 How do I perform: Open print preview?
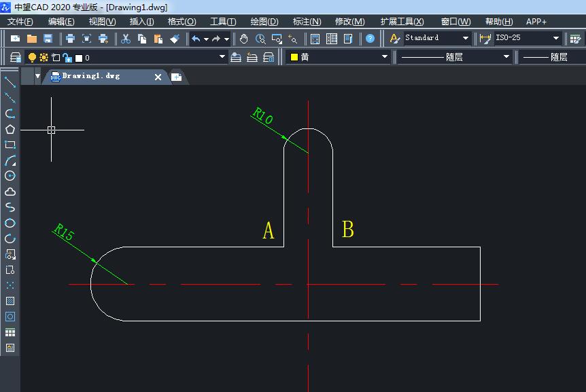tap(87, 38)
